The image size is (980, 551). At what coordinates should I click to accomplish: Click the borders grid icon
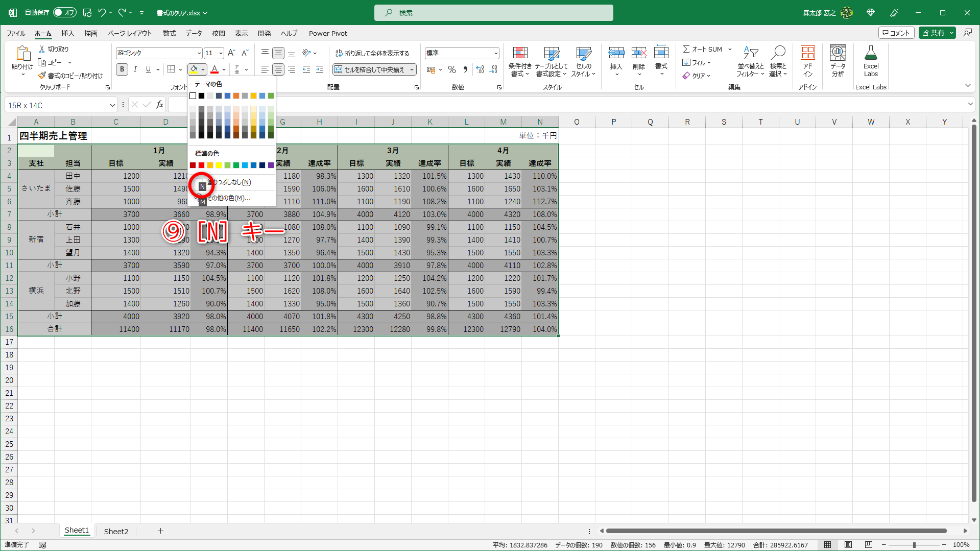(x=171, y=69)
